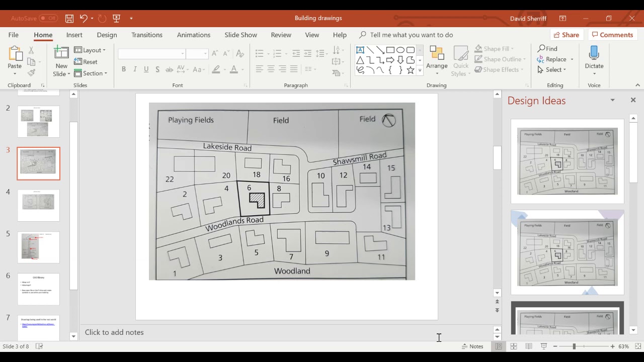Clear all formatting
This screenshot has width=644, height=362.
coord(240,54)
